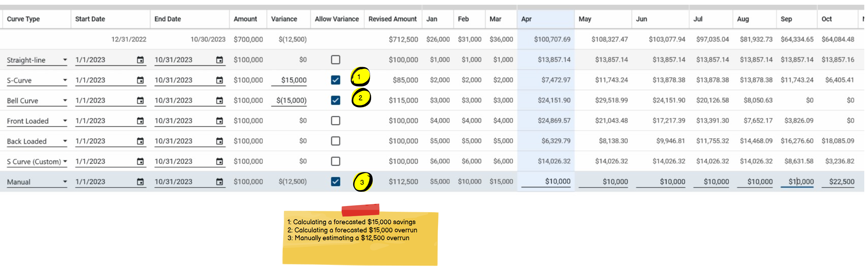This screenshot has height=268, width=868.
Task: Edit the S-Curve variance $15,000 field
Action: pyautogui.click(x=289, y=80)
